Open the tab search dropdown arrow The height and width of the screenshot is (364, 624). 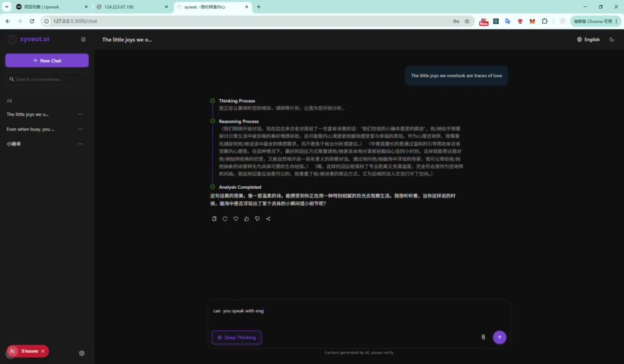[x=7, y=7]
